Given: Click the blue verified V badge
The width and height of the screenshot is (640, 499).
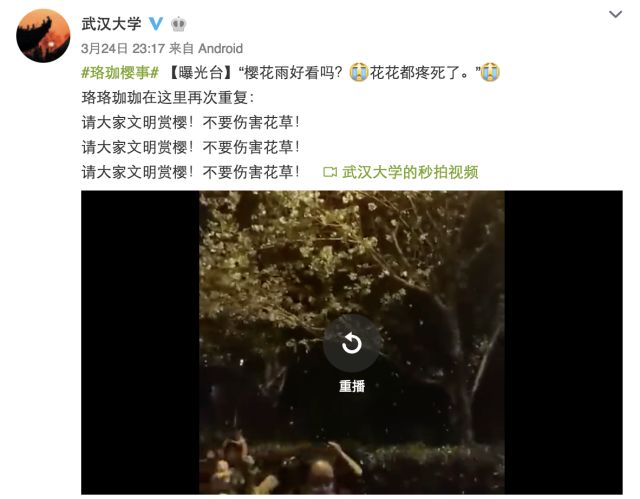Looking at the screenshot, I should point(156,24).
